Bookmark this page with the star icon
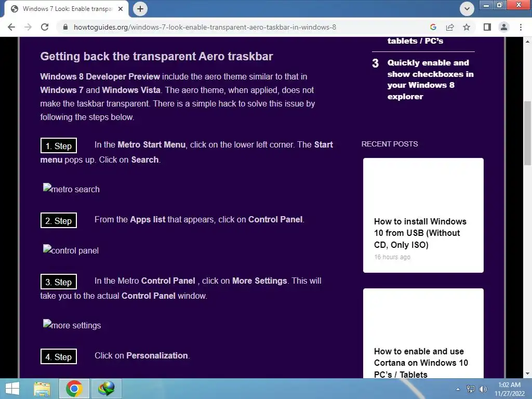The width and height of the screenshot is (532, 399). tap(467, 27)
